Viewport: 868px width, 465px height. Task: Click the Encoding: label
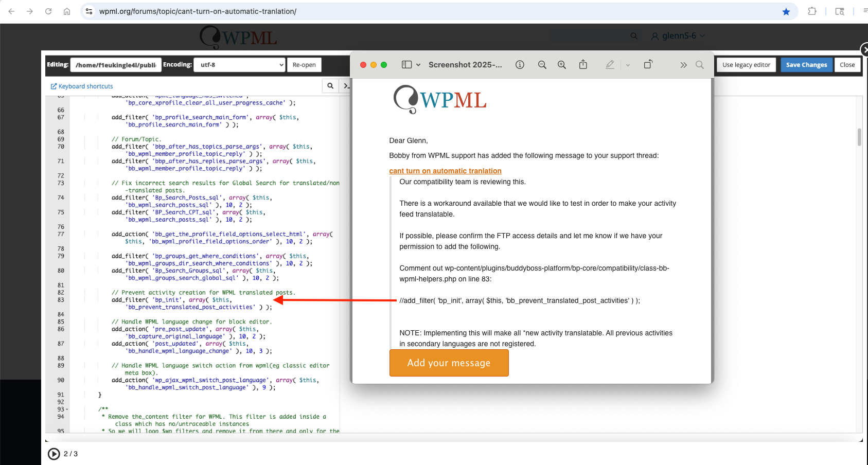coord(178,64)
